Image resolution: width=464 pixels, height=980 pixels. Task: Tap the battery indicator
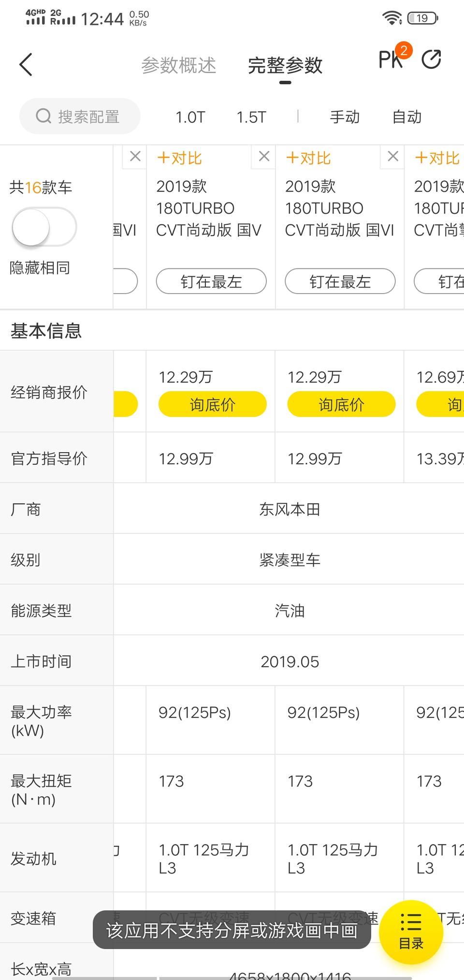pos(422,18)
